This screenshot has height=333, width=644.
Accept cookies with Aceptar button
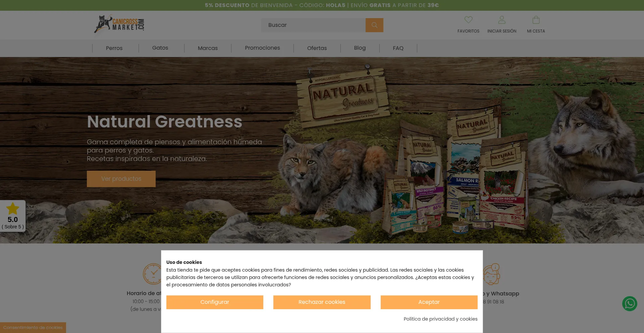[x=429, y=302]
